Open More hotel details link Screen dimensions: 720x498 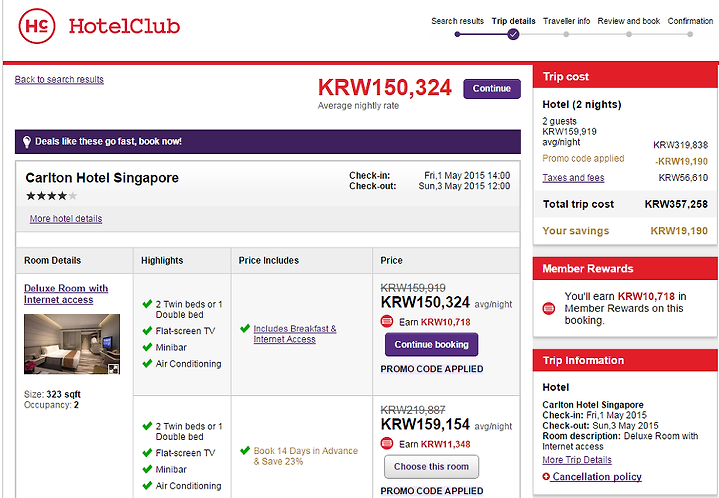[x=66, y=219]
